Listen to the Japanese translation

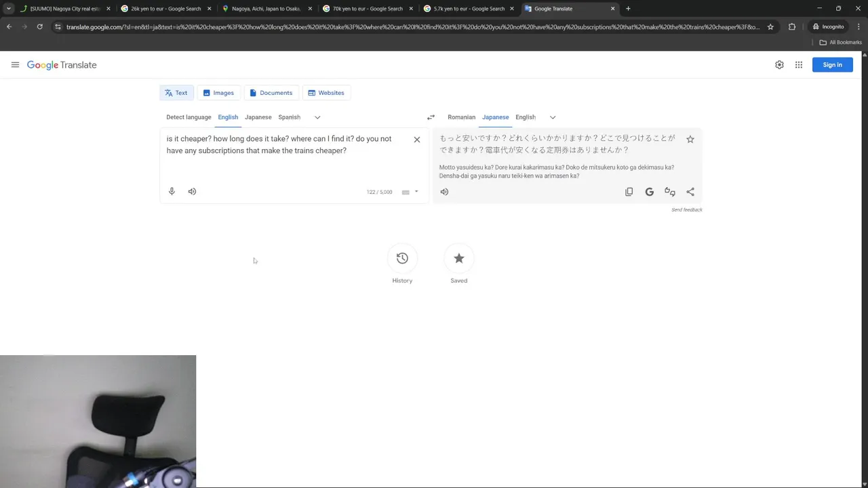[444, 192]
